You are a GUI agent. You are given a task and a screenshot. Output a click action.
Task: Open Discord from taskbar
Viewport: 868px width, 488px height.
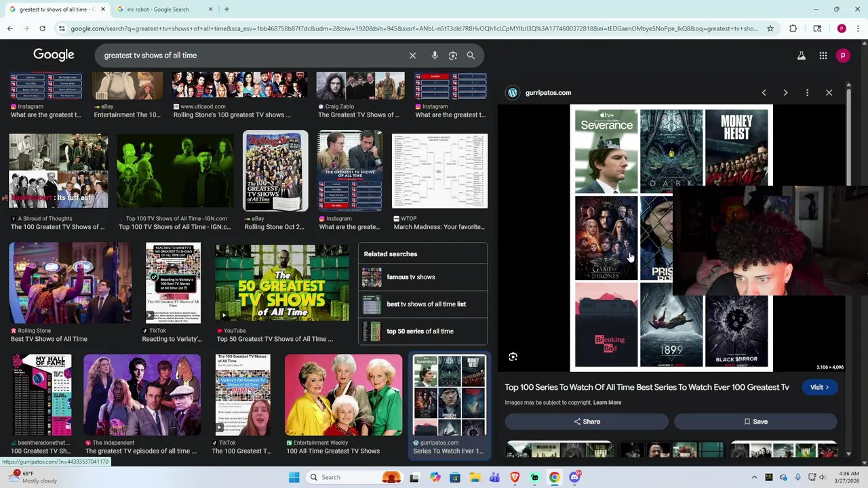[x=574, y=477]
